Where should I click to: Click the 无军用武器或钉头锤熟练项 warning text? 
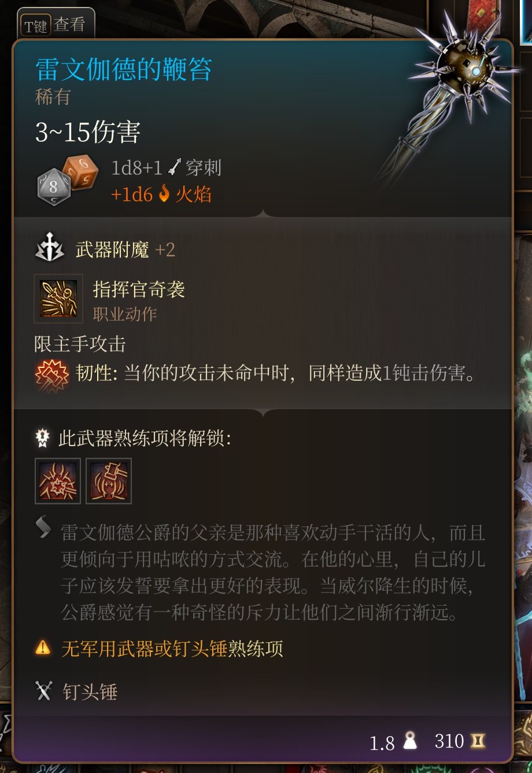point(172,648)
